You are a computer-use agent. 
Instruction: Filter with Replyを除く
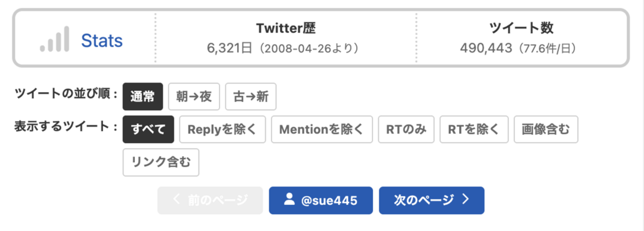(222, 129)
